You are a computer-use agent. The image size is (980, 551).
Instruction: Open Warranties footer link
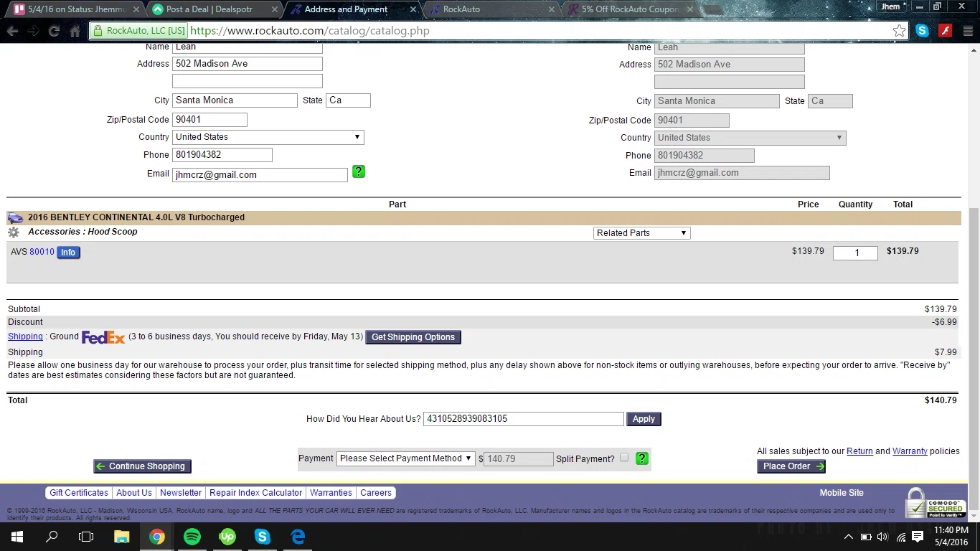coord(331,493)
